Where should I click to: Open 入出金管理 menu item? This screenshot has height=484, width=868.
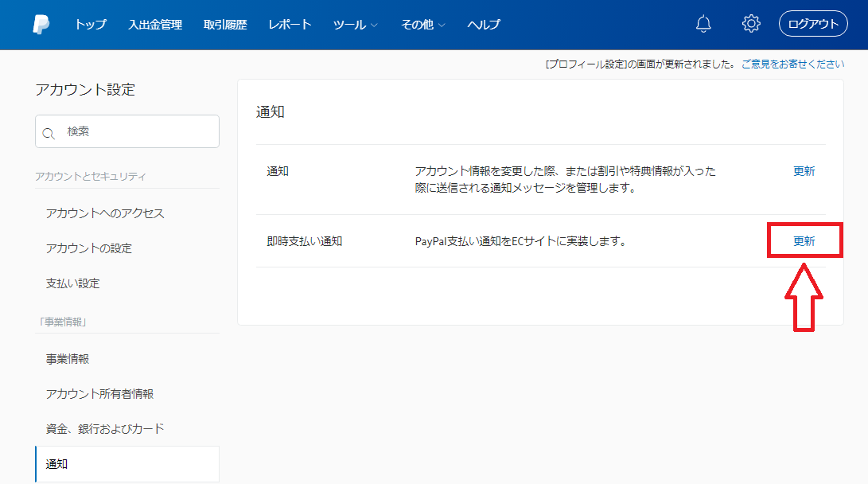tap(155, 25)
